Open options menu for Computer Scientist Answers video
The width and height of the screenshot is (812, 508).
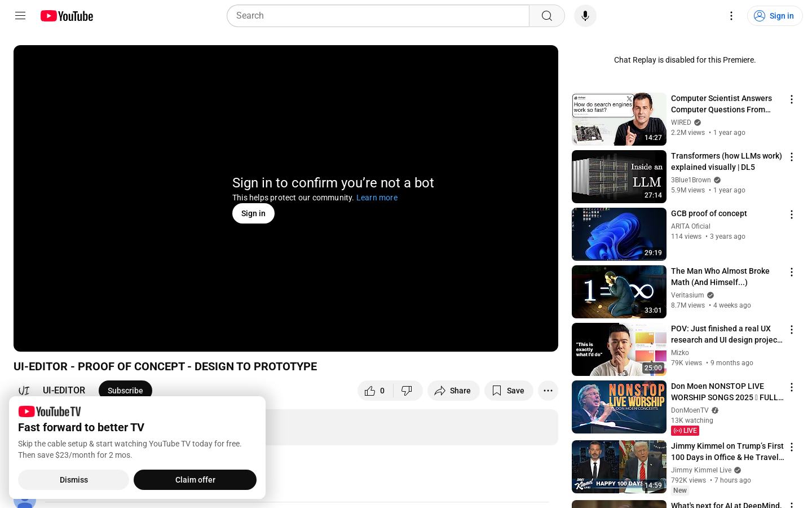coord(792,99)
